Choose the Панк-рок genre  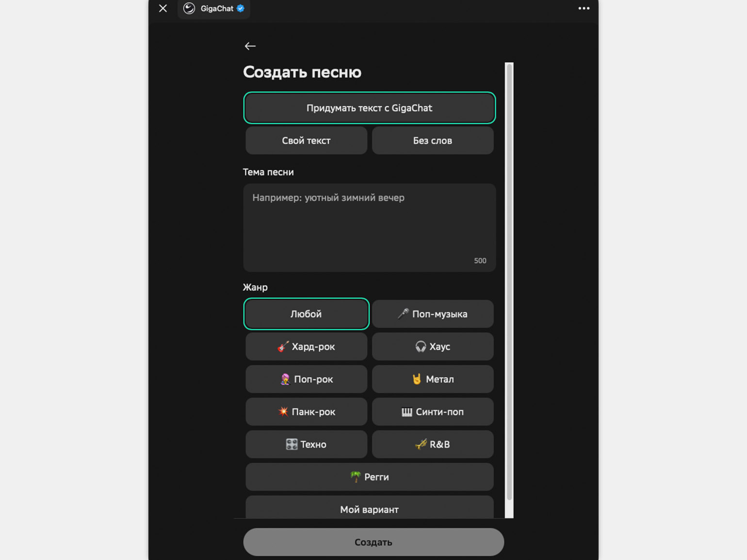pyautogui.click(x=306, y=412)
